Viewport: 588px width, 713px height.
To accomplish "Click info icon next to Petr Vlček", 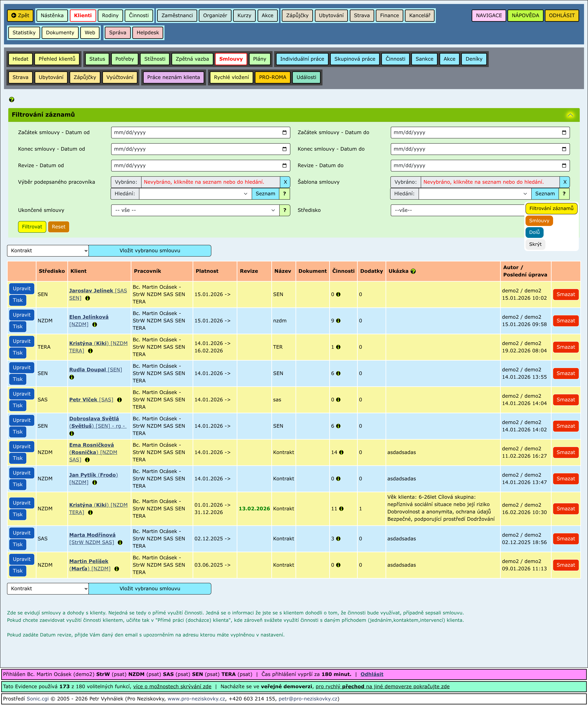I will tap(120, 400).
